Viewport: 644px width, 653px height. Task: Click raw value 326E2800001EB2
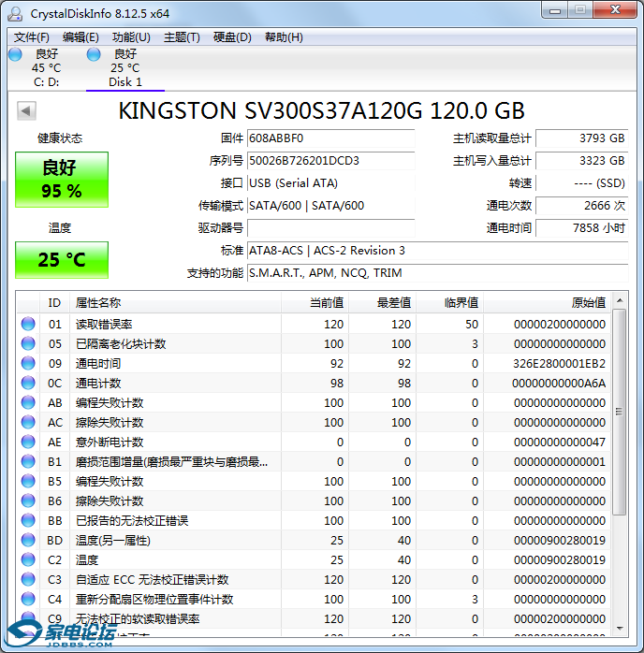(x=559, y=364)
